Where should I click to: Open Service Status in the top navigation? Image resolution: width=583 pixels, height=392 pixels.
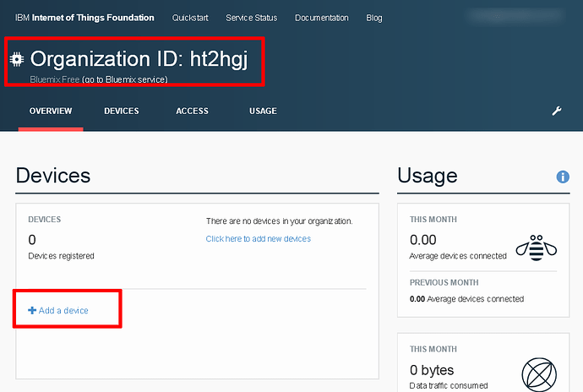251,18
